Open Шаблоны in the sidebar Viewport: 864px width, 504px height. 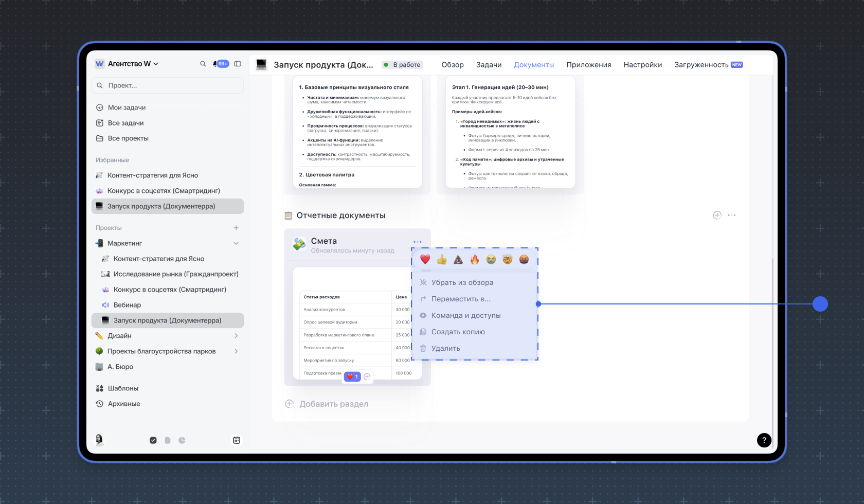pos(123,388)
